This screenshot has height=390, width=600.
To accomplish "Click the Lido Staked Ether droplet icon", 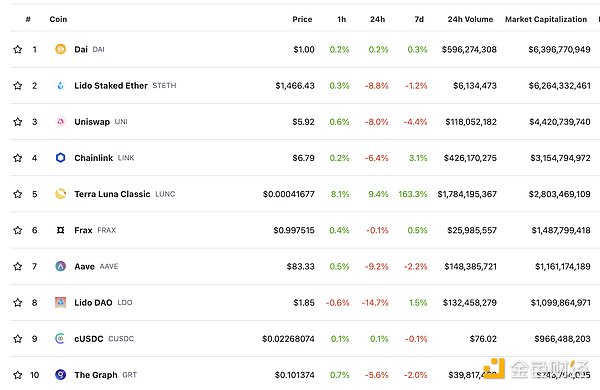I will (x=60, y=85).
